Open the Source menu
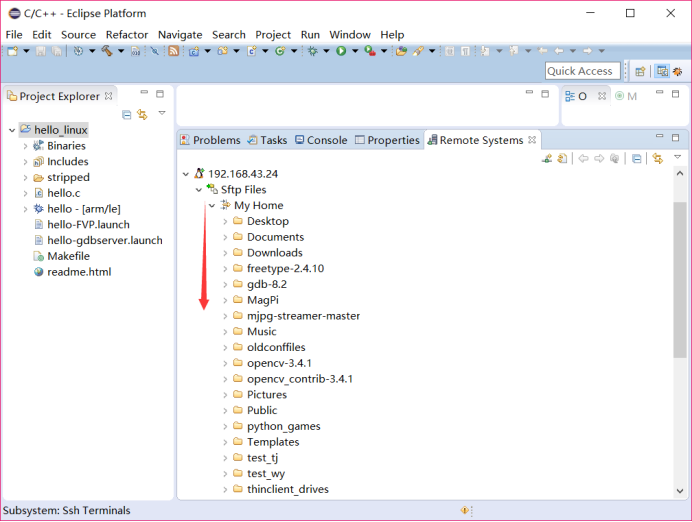The width and height of the screenshot is (692, 522). [x=78, y=35]
